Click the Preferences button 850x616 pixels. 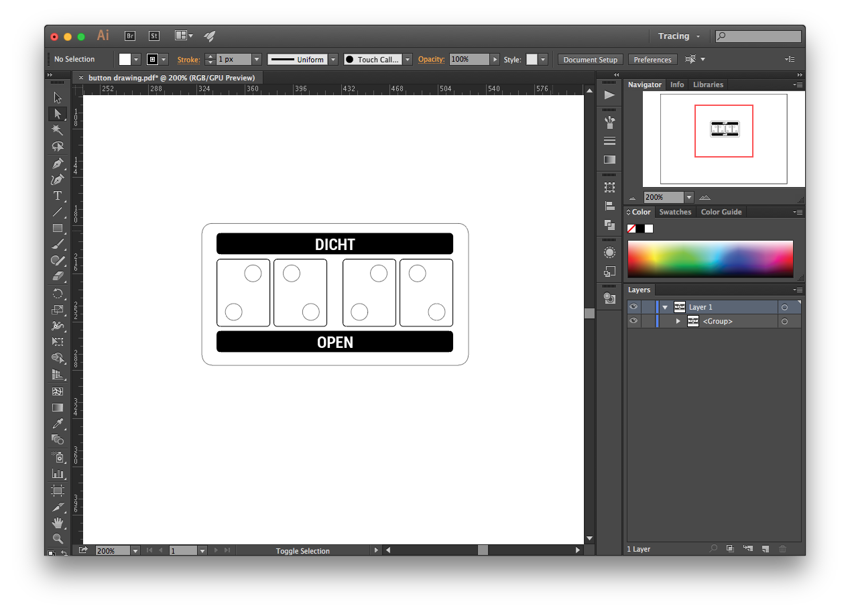pos(652,60)
